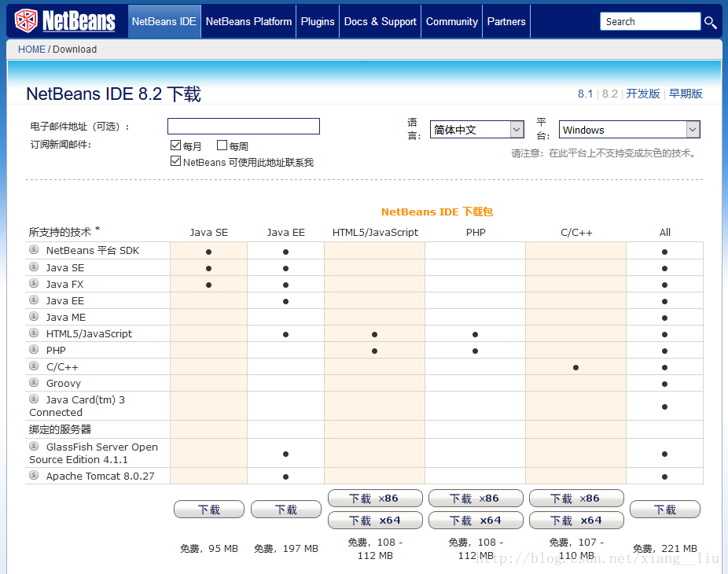Open info icon for Apache Tomcat 8.0.27
Image resolution: width=728 pixels, height=574 pixels.
click(34, 475)
